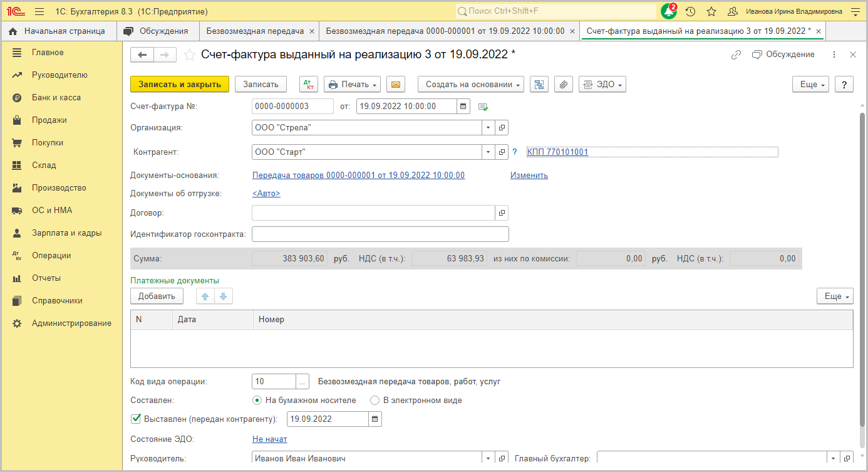The height and width of the screenshot is (472, 868).
Task: Focus the Поиск Ctrl+Shift+F search field
Action: click(x=555, y=11)
